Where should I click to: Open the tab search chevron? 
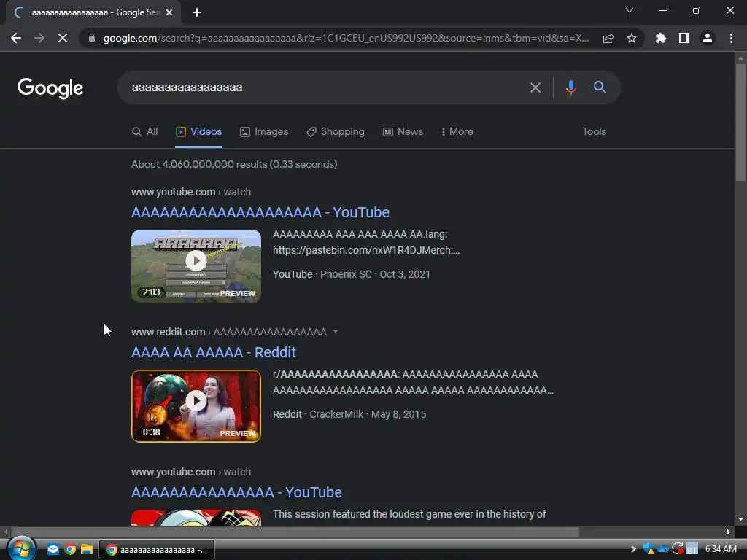pos(630,10)
